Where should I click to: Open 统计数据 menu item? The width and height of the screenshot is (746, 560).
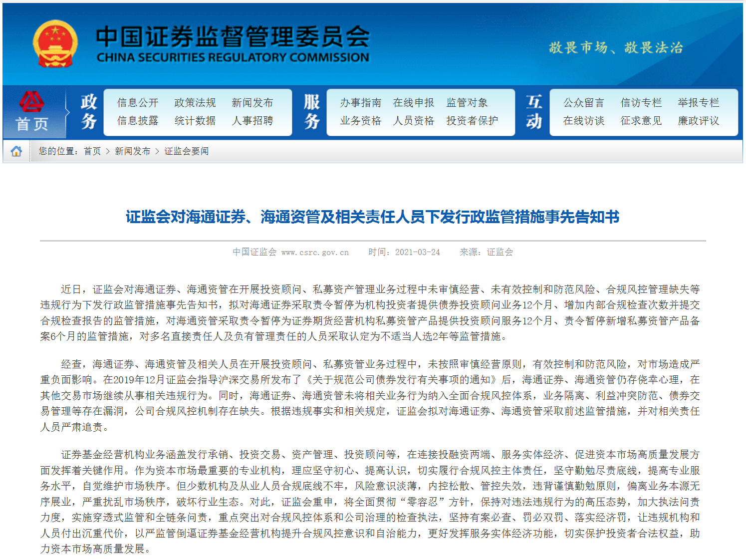tap(195, 121)
